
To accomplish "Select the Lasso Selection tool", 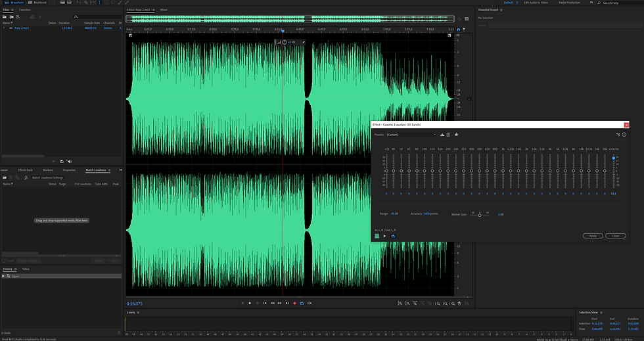I will 113,3.
